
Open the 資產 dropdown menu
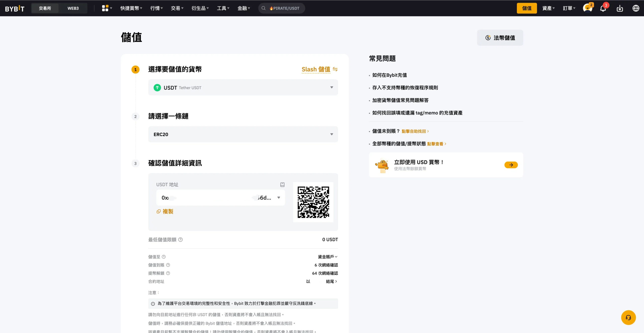(x=548, y=8)
